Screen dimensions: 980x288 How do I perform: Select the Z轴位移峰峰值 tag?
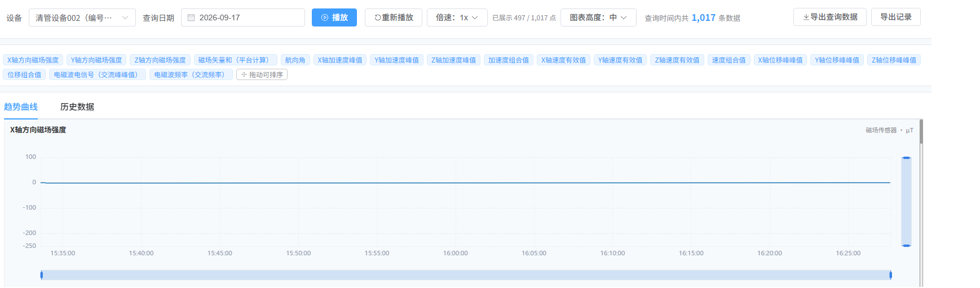[x=894, y=60]
